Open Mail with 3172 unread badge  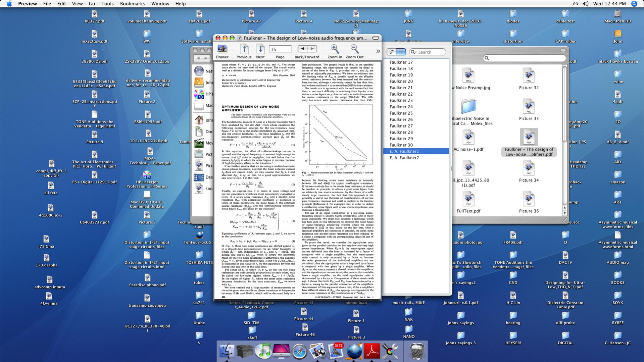336,351
